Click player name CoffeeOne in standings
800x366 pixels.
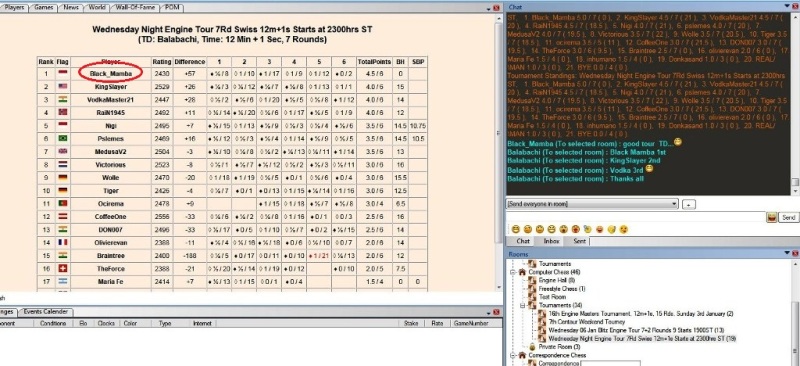[110, 216]
